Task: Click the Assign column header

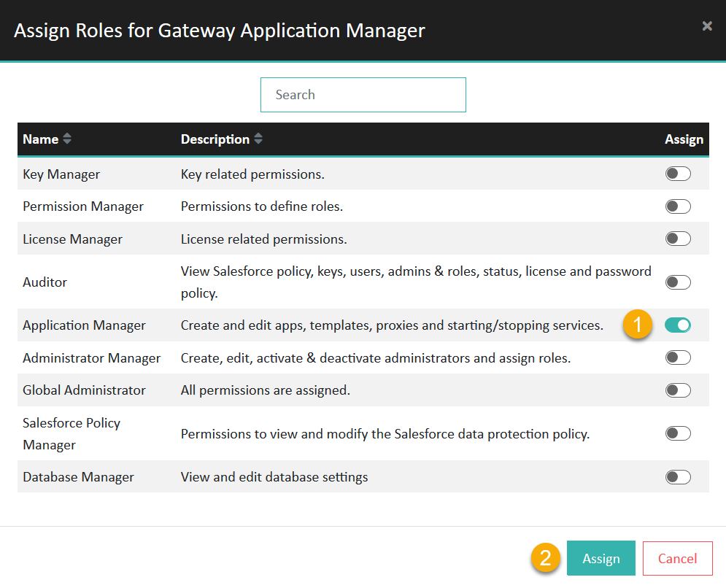Action: [x=684, y=139]
